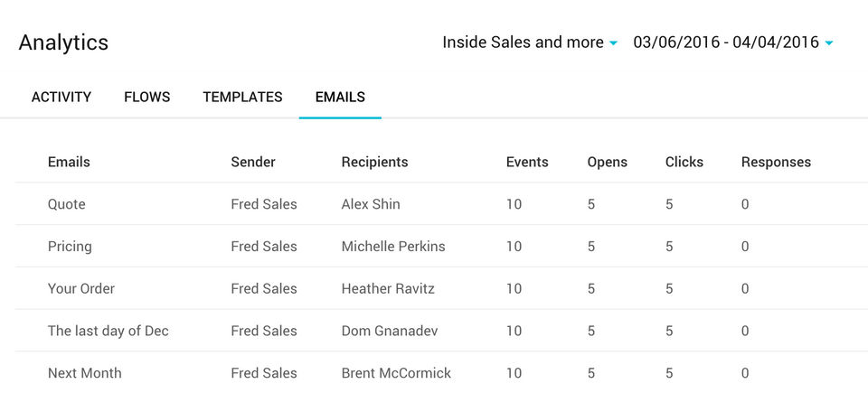Image resolution: width=868 pixels, height=393 pixels.
Task: Expand the date range 03/06/2016 - 04/04/2016 picker
Action: pyautogui.click(x=732, y=42)
